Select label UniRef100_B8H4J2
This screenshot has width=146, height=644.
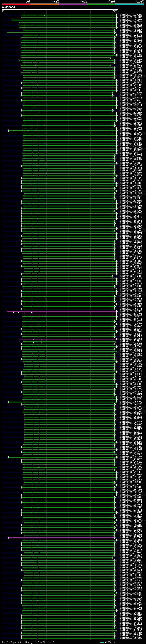(131, 319)
